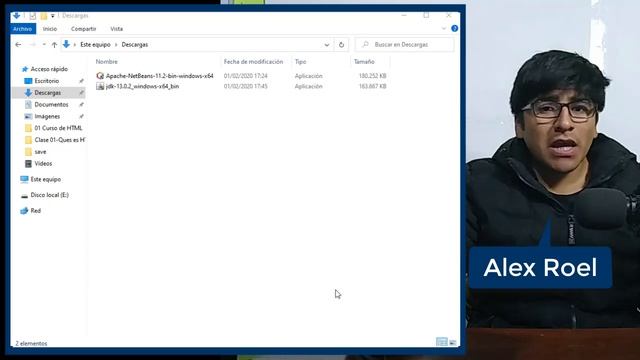640x360 pixels.
Task: Open the Archivo ribbon tab
Action: point(23,29)
